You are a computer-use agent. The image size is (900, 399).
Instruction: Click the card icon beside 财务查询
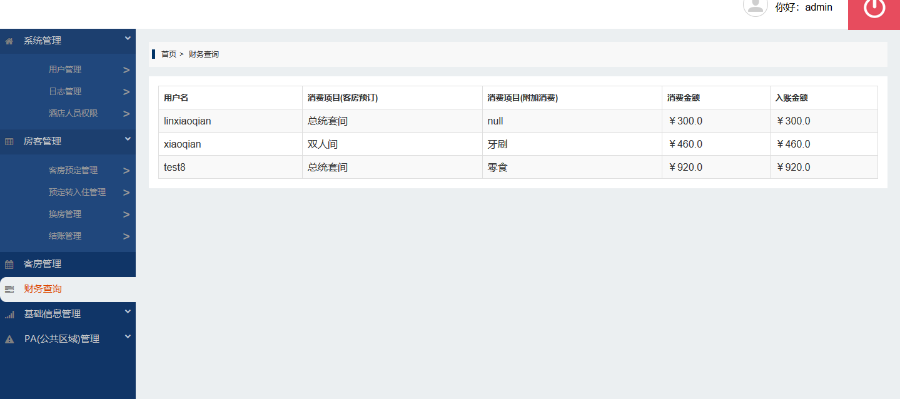9,289
